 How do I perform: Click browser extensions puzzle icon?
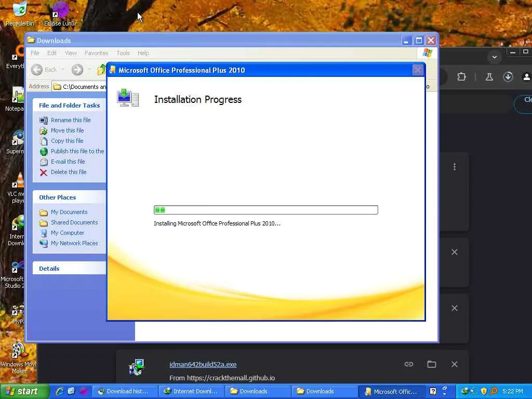(x=461, y=77)
